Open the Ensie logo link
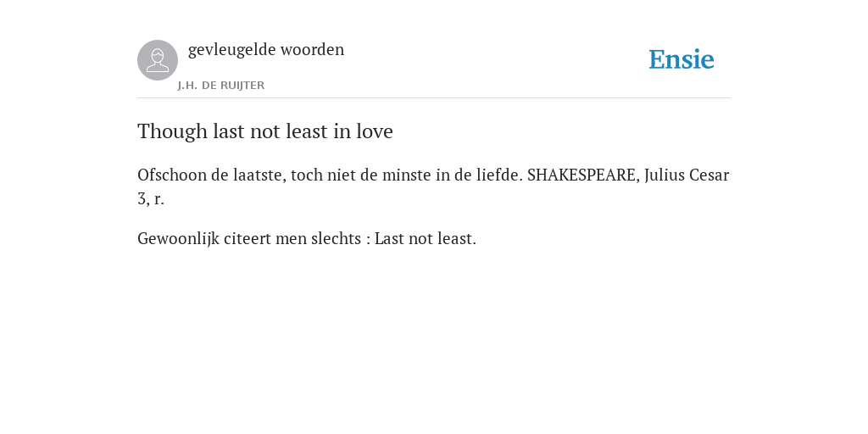868x434 pixels. (682, 60)
